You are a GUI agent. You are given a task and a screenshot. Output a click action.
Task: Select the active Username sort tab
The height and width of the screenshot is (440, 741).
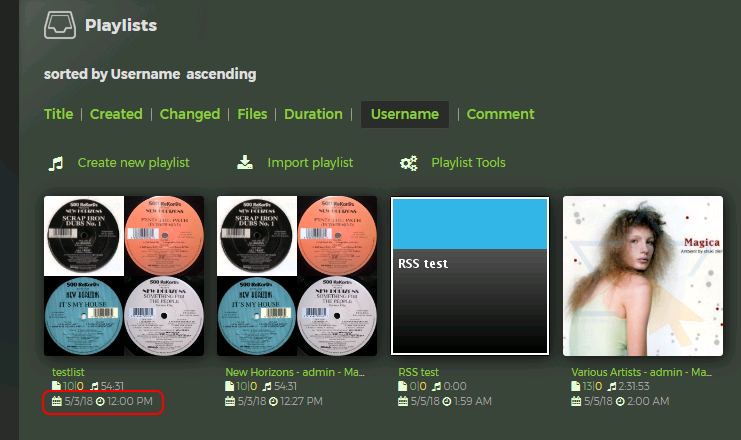point(404,114)
